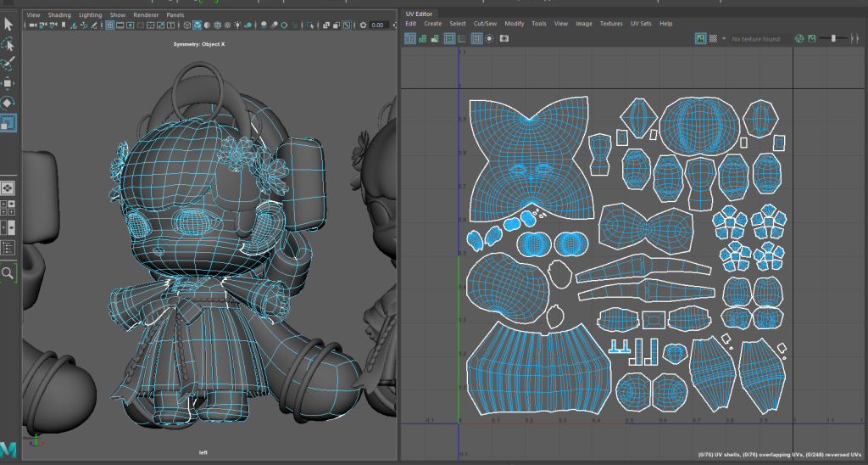Click the Lock Camera icon

(x=43, y=25)
